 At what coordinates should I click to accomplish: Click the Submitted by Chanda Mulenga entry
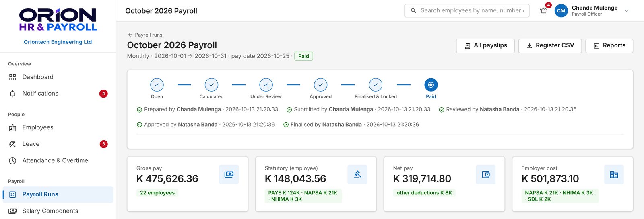(x=359, y=109)
